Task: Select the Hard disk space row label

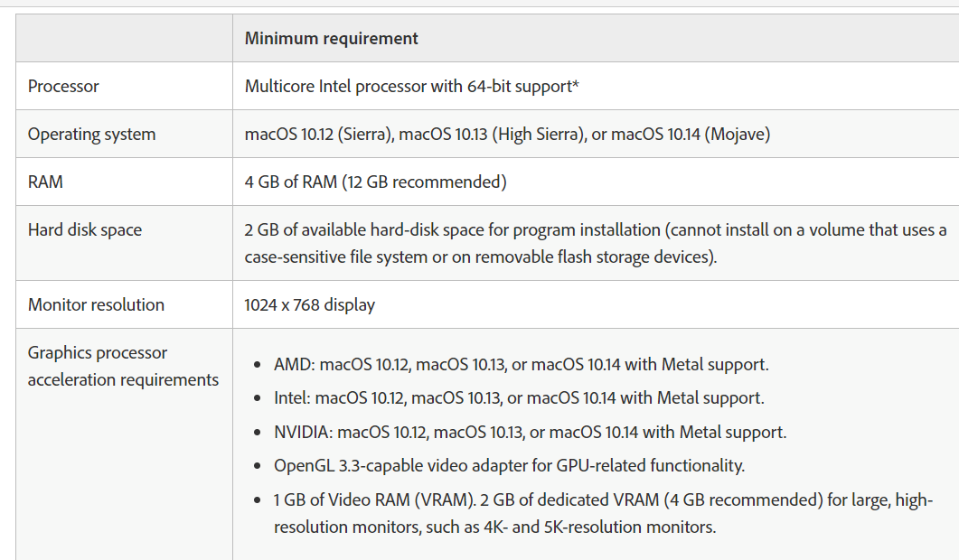Action: point(84,229)
